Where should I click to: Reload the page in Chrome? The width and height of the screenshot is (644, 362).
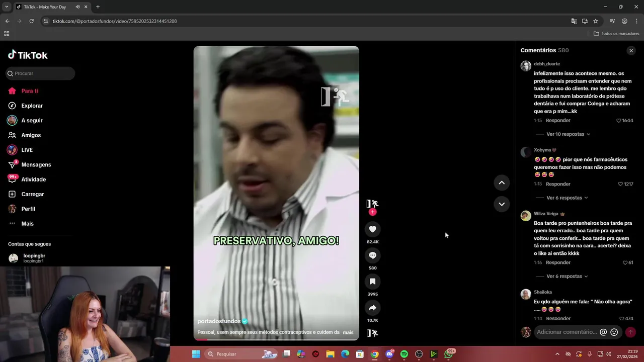tap(31, 21)
